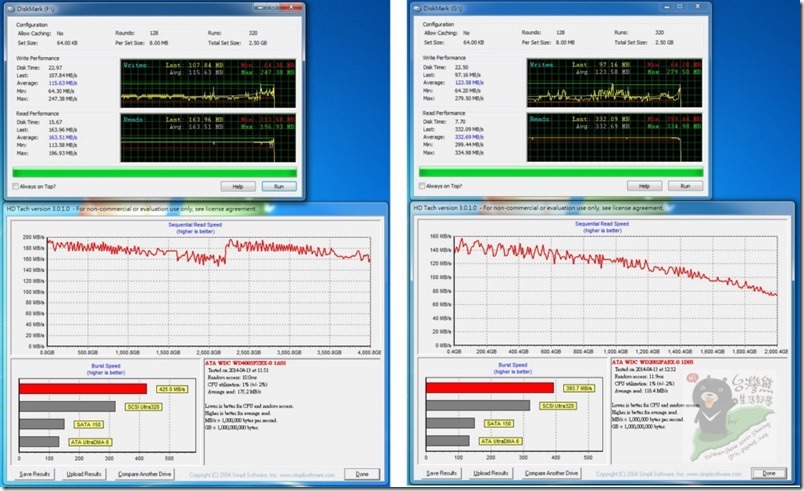The width and height of the screenshot is (804, 491).
Task: Click Save Results in the right HD Tach window
Action: 441,473
